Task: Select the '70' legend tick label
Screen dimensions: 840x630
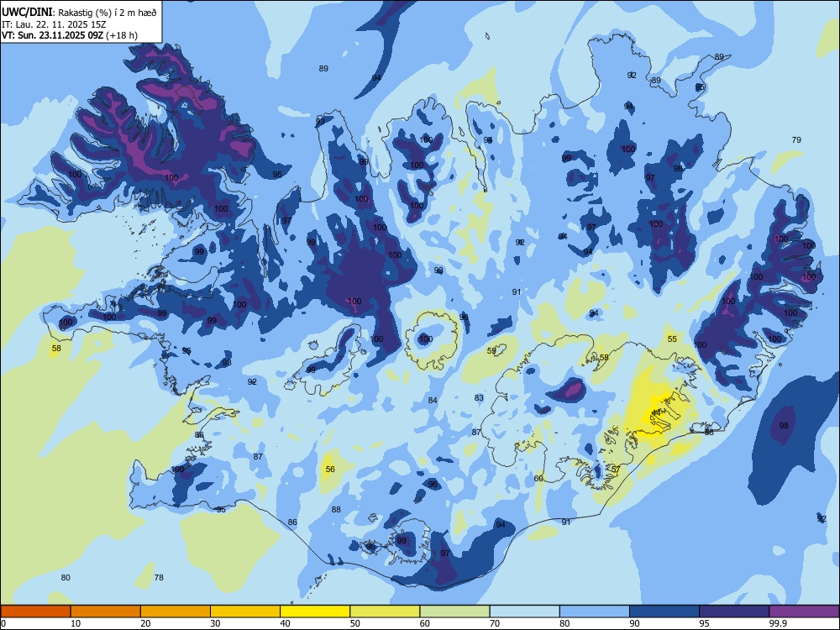Action: (x=495, y=623)
